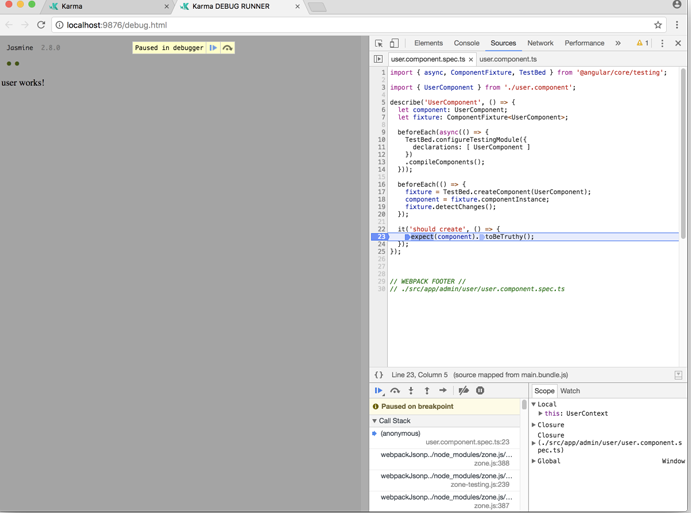Select the Sources tab
The image size is (691, 513).
[x=503, y=43]
